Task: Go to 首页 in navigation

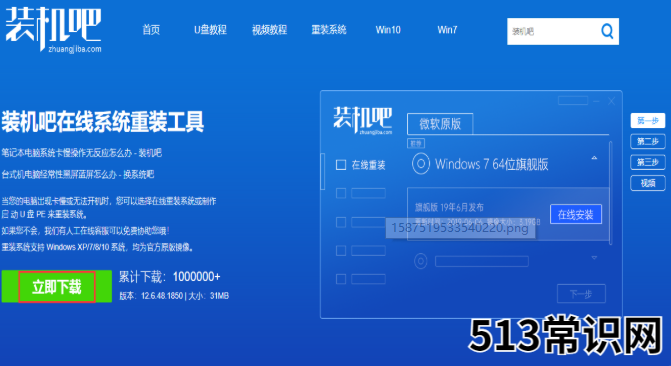Action: [x=151, y=30]
